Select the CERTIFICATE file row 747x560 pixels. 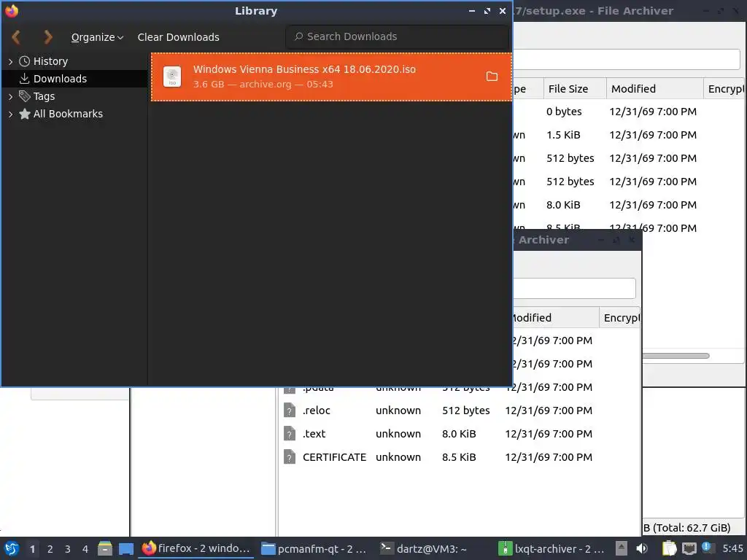pyautogui.click(x=460, y=457)
